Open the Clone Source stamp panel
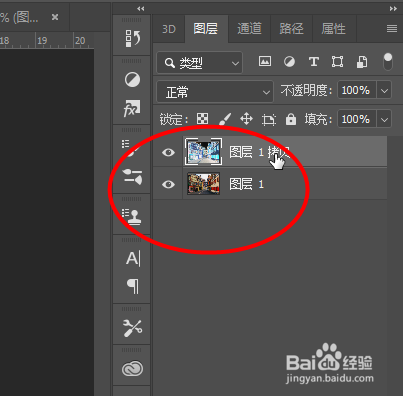403x396 pixels. pyautogui.click(x=132, y=217)
